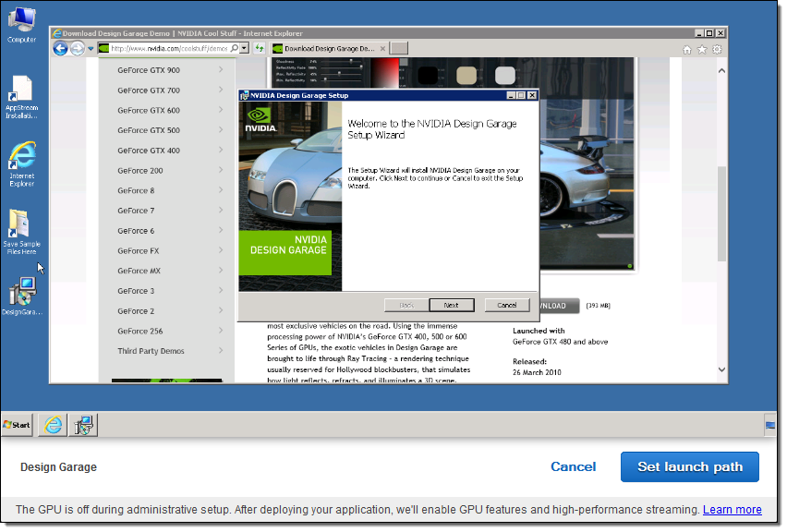Click the Internet Explorer taskbar icon
Viewport: 787px width, 532px height.
tap(54, 425)
